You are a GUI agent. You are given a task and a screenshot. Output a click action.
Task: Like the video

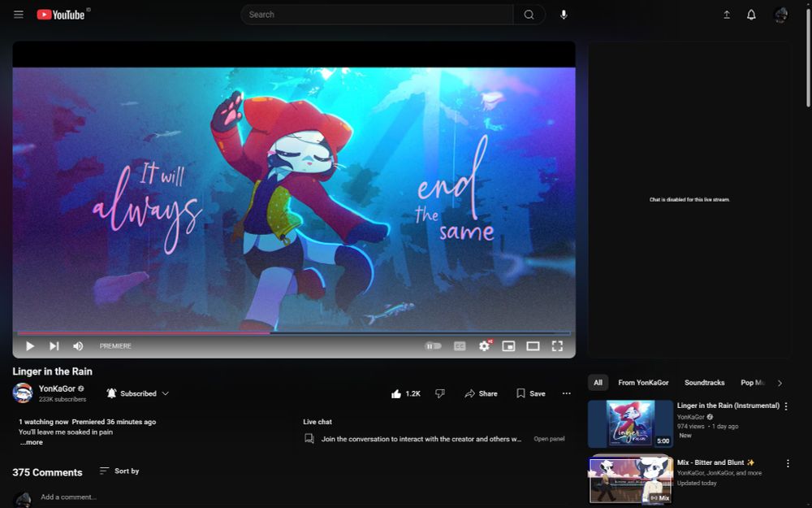coord(405,393)
